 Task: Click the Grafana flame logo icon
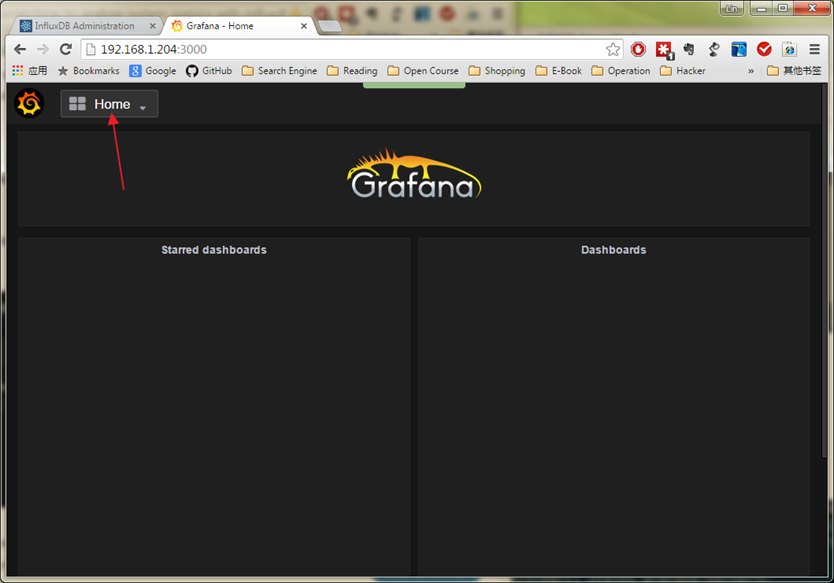(29, 103)
